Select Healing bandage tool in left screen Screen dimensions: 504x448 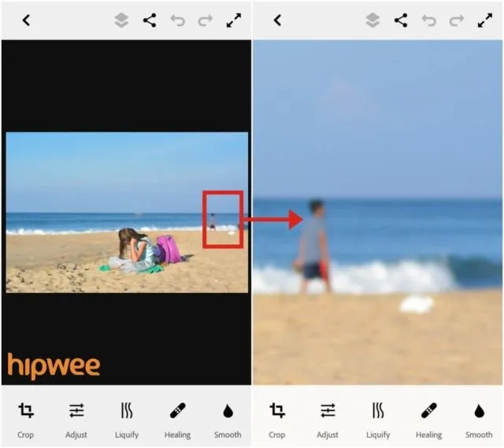pos(177,420)
